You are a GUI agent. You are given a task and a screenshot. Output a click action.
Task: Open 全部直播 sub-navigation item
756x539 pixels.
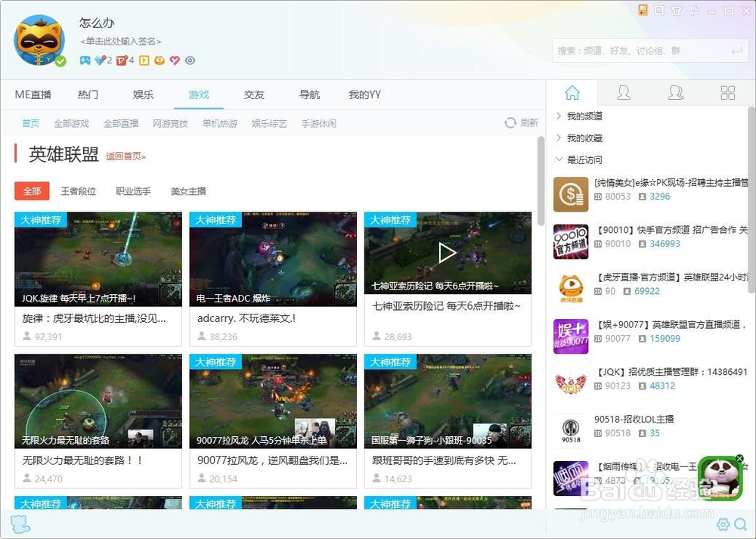click(x=121, y=123)
